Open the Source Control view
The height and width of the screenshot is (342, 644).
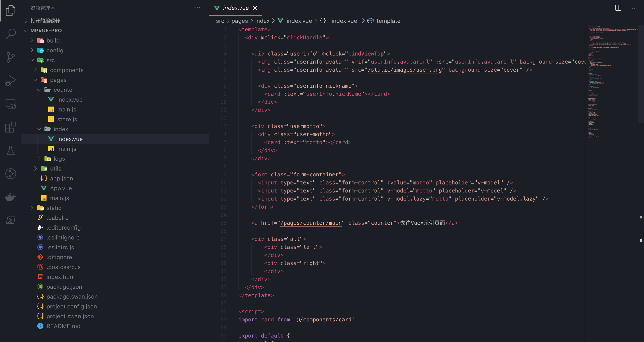pos(11,57)
